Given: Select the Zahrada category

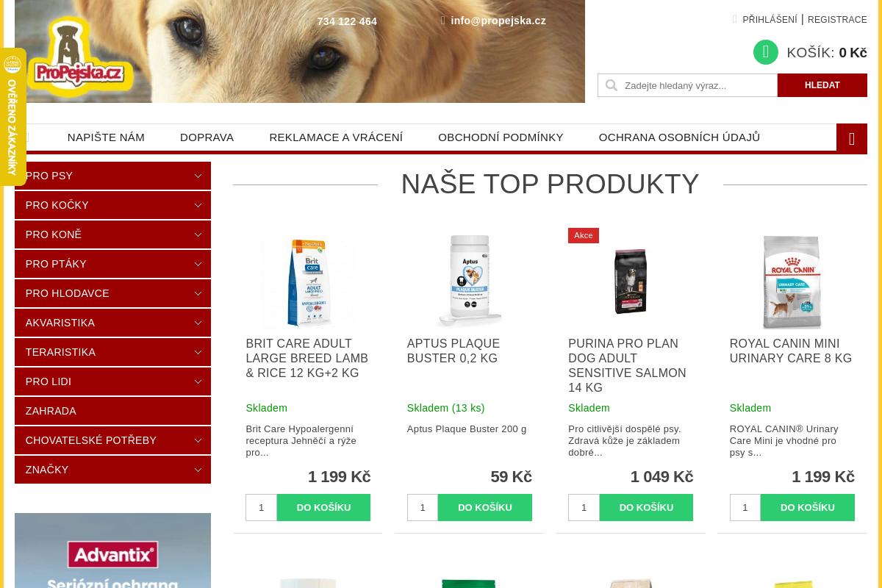Looking at the screenshot, I should (112, 411).
